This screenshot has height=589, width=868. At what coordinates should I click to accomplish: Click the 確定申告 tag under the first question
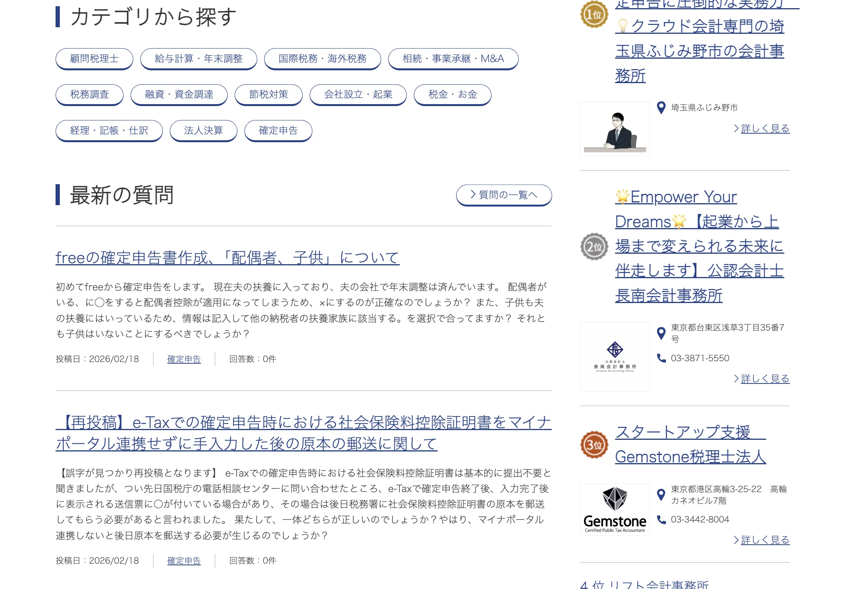click(x=183, y=359)
